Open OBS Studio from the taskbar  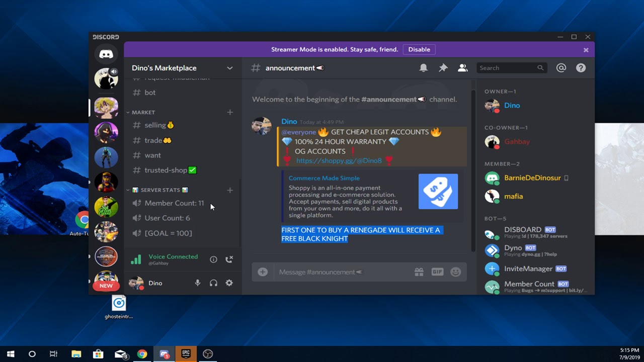point(208,354)
